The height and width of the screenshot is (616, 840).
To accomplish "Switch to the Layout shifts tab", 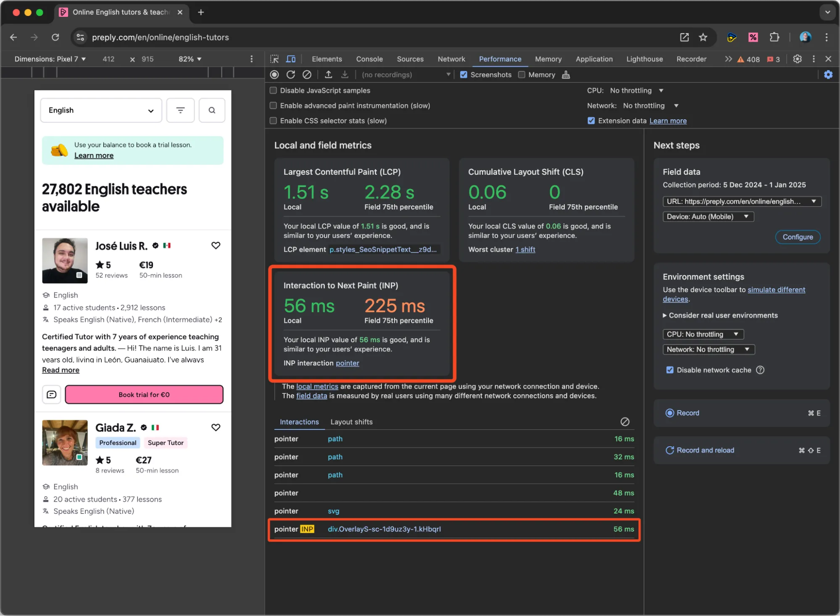I will point(351,422).
